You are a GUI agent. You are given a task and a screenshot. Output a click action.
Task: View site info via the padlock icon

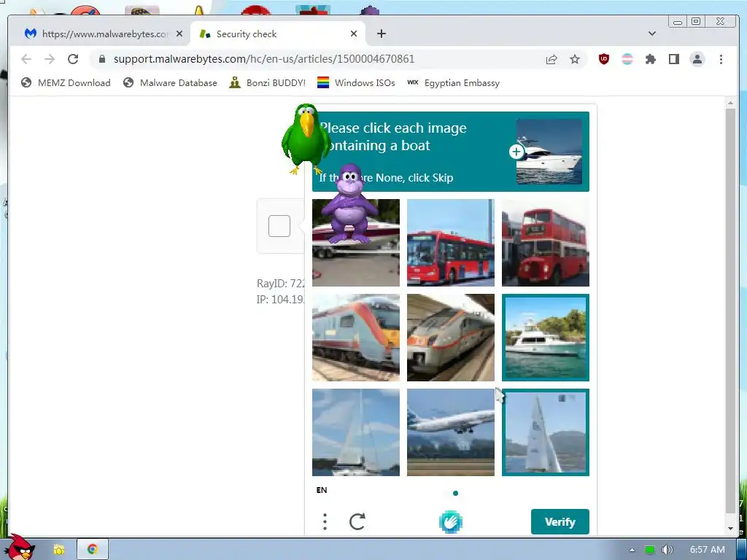click(x=101, y=59)
